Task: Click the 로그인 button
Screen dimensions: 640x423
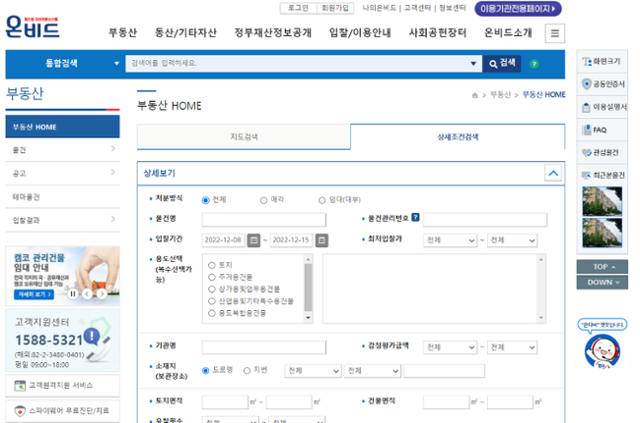Action: (298, 8)
